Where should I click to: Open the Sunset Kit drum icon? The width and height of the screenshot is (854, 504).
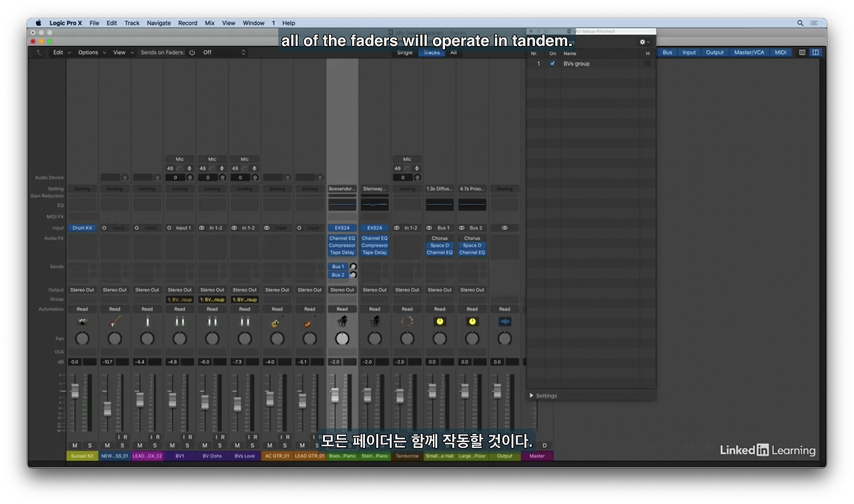[82, 322]
